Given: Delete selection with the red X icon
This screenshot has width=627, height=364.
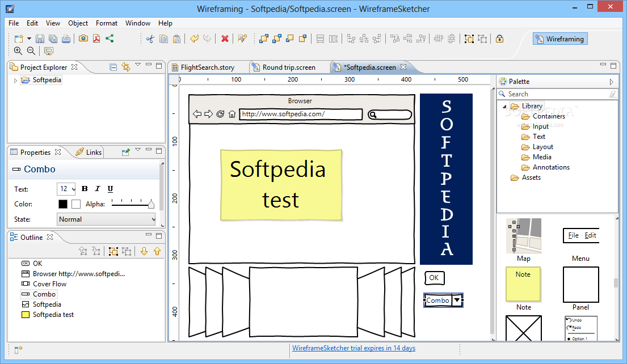Looking at the screenshot, I should 225,39.
